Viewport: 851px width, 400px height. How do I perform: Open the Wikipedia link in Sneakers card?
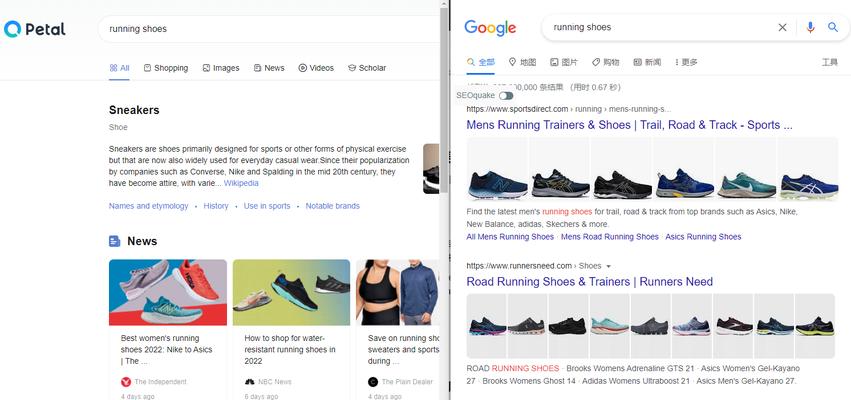[x=241, y=183]
